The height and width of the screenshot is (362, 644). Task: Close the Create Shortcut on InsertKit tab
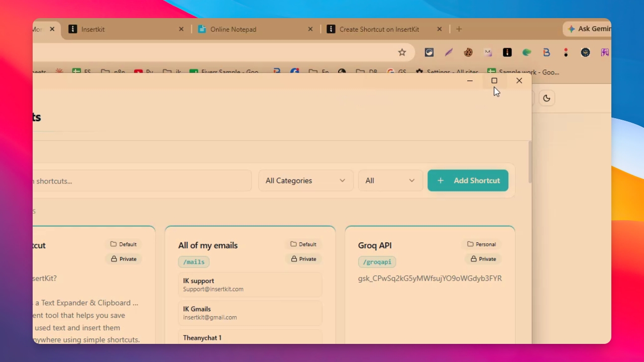pos(440,29)
